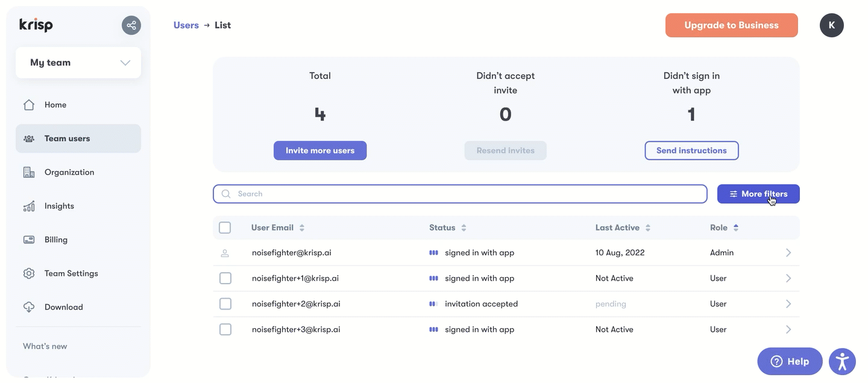
Task: Click the Team users people icon
Action: [29, 139]
